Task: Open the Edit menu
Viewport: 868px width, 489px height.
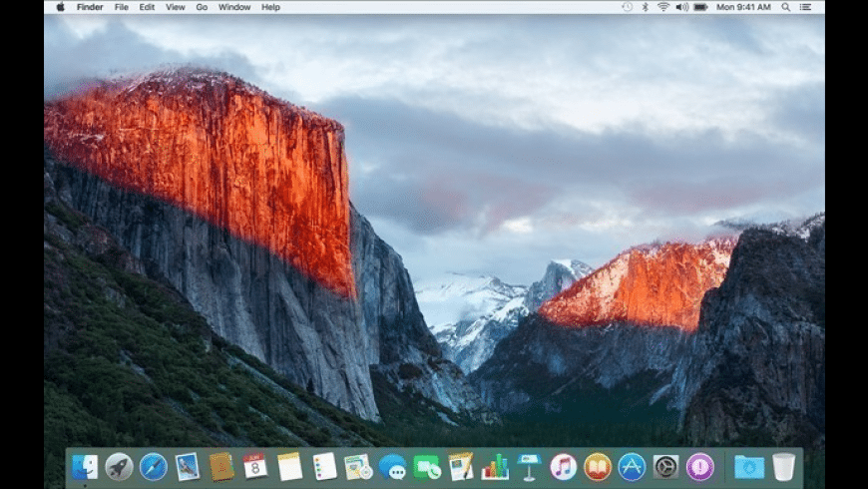Action: (x=147, y=7)
